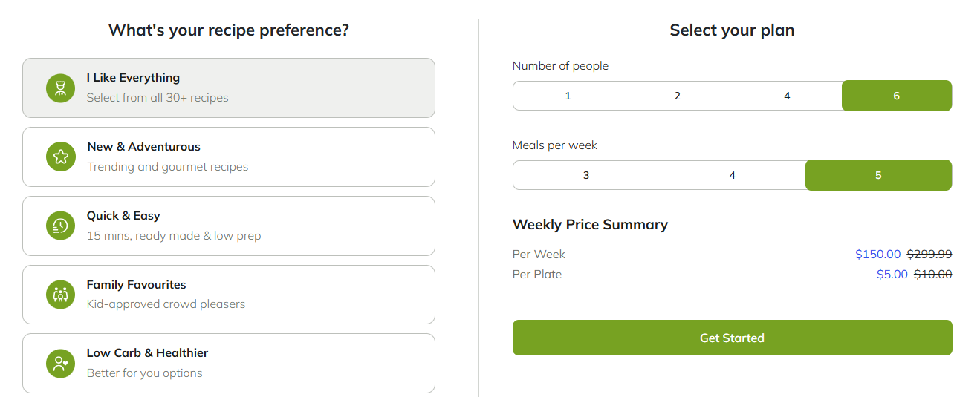This screenshot has width=980, height=397.
Task: Select 5 meals per week
Action: click(878, 175)
